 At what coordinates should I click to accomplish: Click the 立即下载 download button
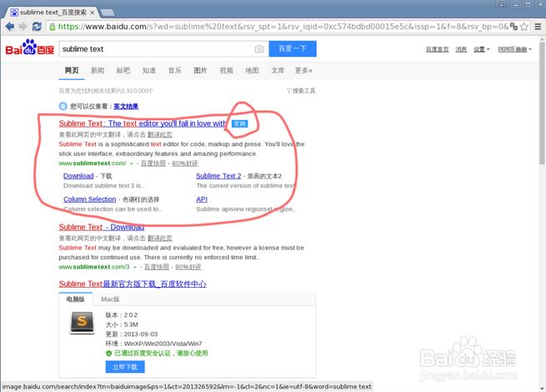125,367
